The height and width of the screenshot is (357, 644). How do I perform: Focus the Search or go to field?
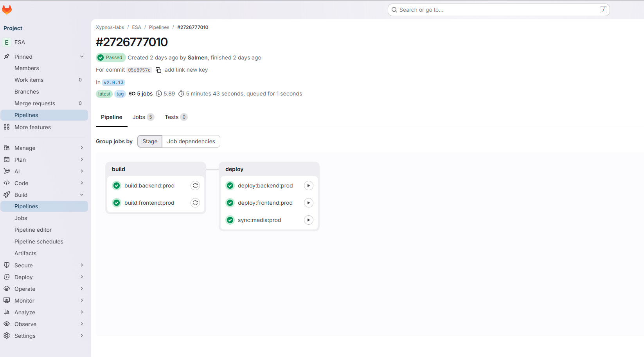coord(498,10)
